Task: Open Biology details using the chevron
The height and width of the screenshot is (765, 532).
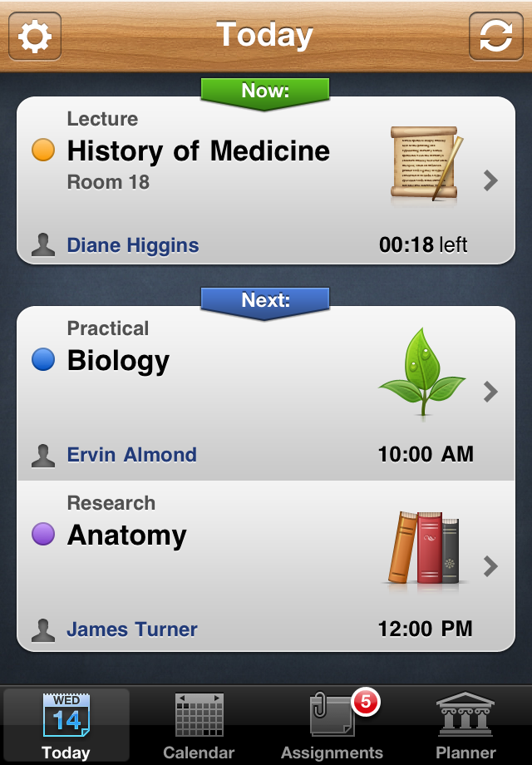Action: coord(490,392)
